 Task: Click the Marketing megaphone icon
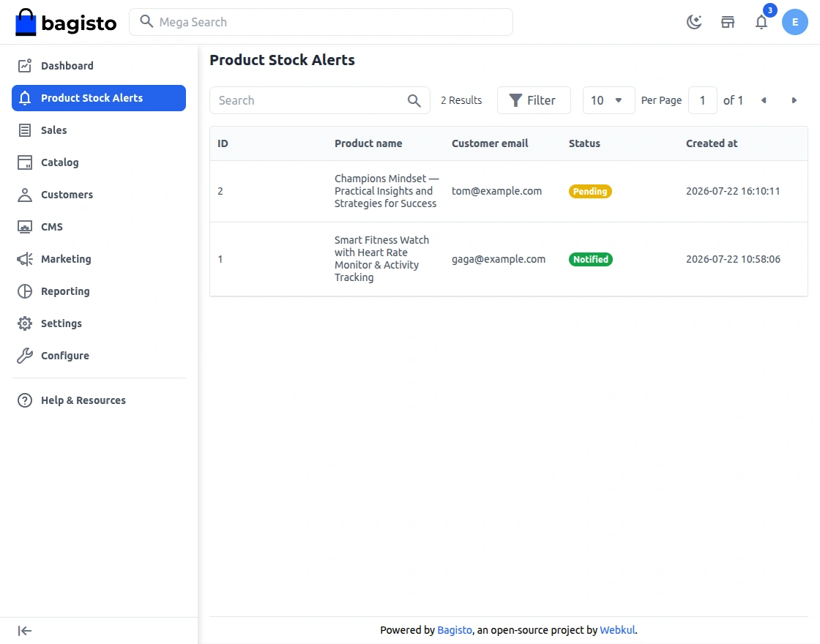point(25,259)
